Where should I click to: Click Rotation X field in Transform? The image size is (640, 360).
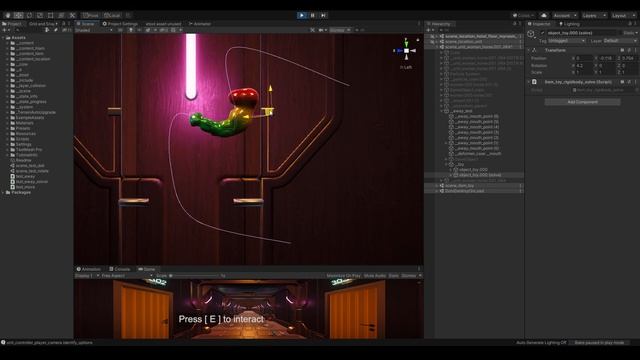(x=584, y=65)
